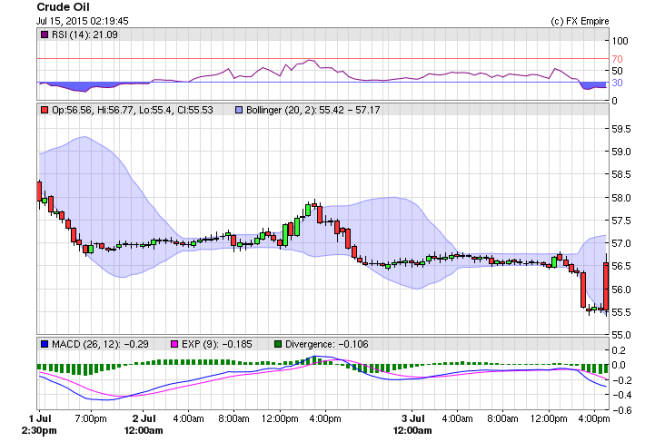This screenshot has width=645, height=442.
Task: Click the RSI axis value 100
Action: pos(620,41)
